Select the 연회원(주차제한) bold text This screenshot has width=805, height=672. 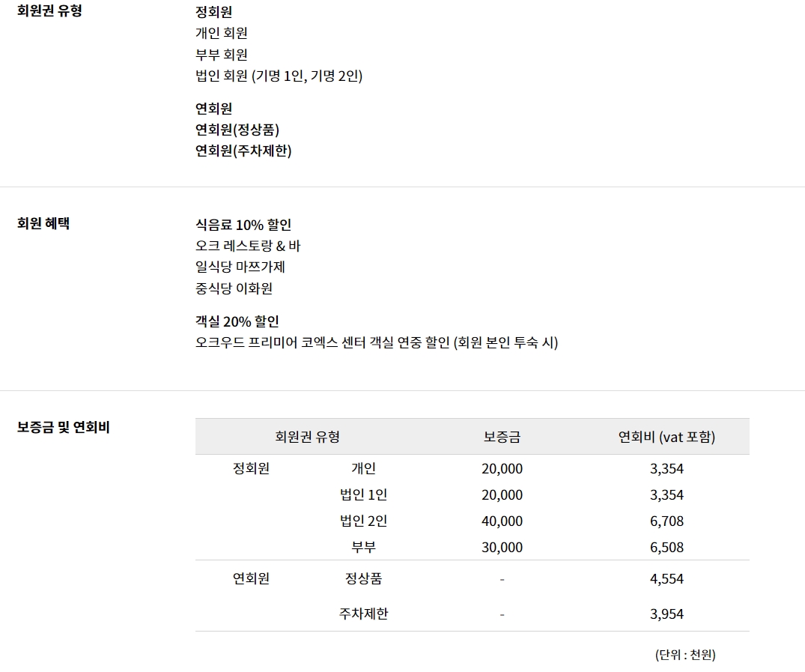click(x=243, y=151)
